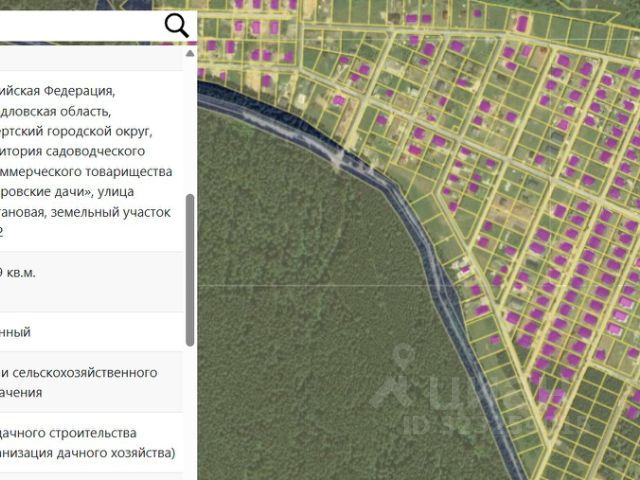The width and height of the screenshot is (640, 480).
Task: Click the line containing 'садоводческого'
Action: tap(72, 151)
